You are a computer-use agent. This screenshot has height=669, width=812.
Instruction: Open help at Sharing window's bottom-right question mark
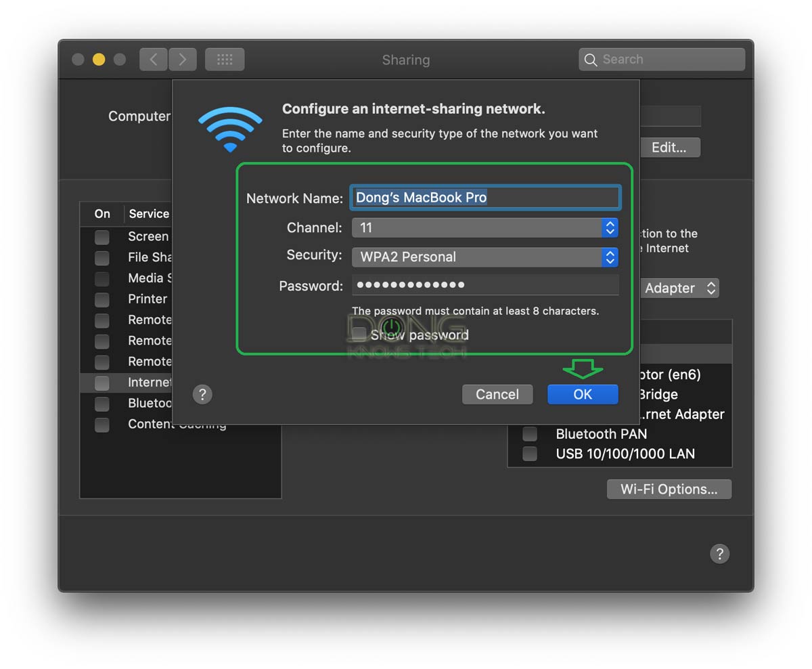pyautogui.click(x=719, y=554)
